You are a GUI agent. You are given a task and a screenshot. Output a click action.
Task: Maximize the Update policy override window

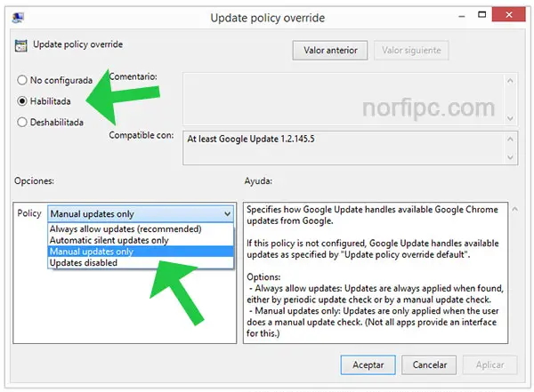pos(481,14)
